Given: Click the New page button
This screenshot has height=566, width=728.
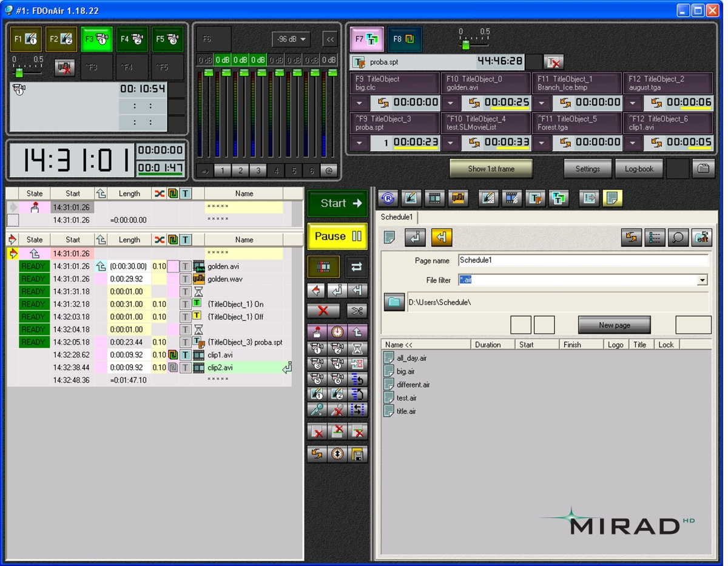Looking at the screenshot, I should click(x=614, y=325).
